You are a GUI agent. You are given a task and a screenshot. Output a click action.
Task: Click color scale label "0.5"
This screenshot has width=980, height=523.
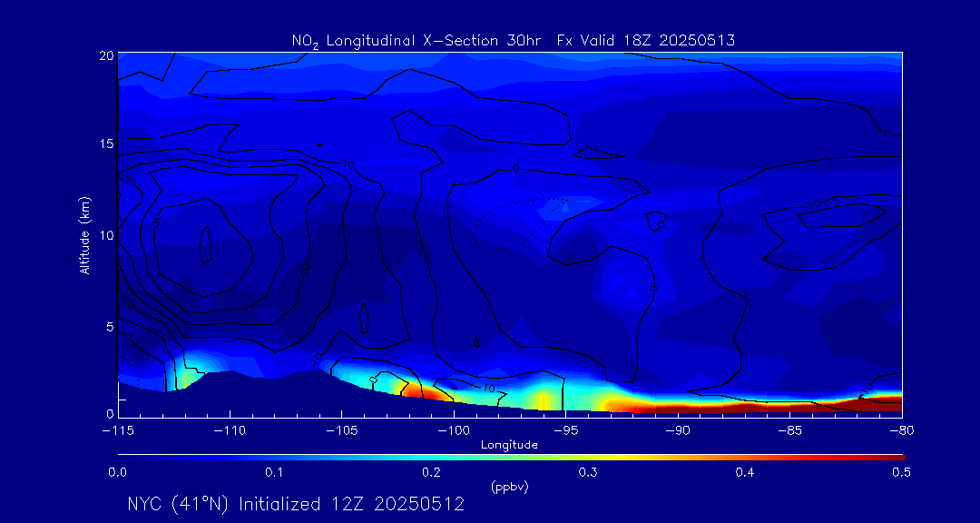[901, 473]
